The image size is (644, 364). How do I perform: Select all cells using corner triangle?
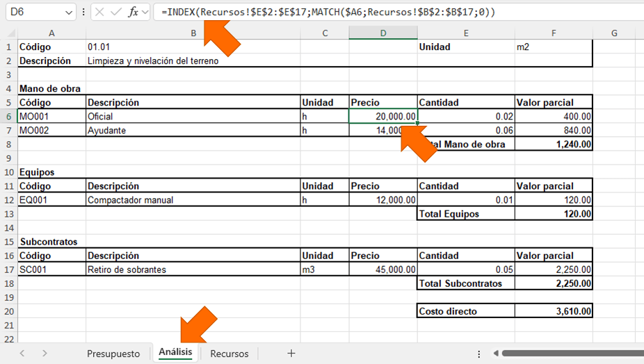(x=11, y=33)
